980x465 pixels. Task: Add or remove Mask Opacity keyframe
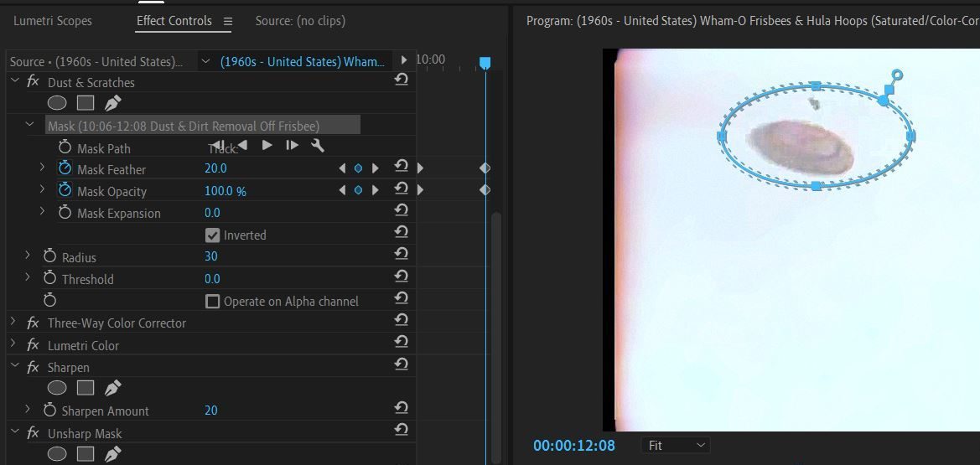358,190
